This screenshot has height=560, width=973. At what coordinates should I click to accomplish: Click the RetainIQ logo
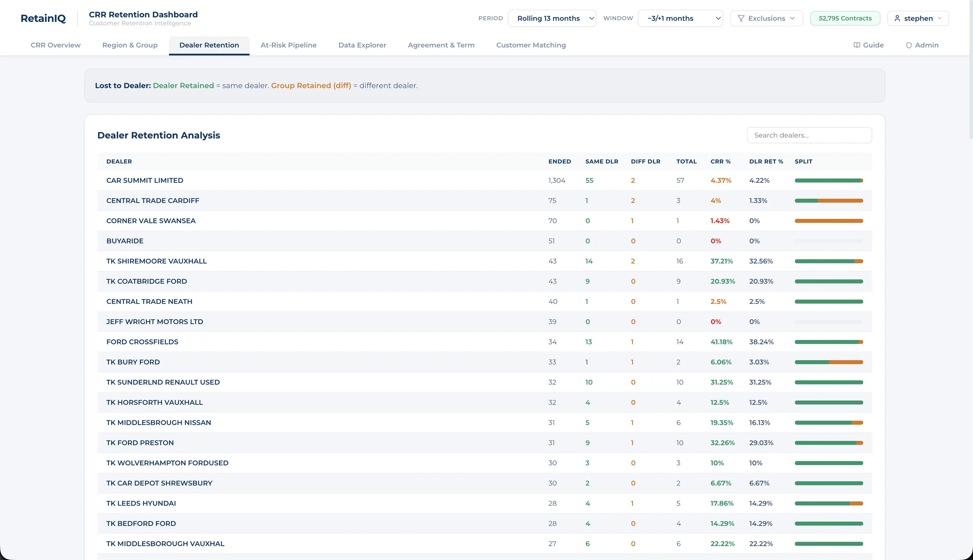43,18
